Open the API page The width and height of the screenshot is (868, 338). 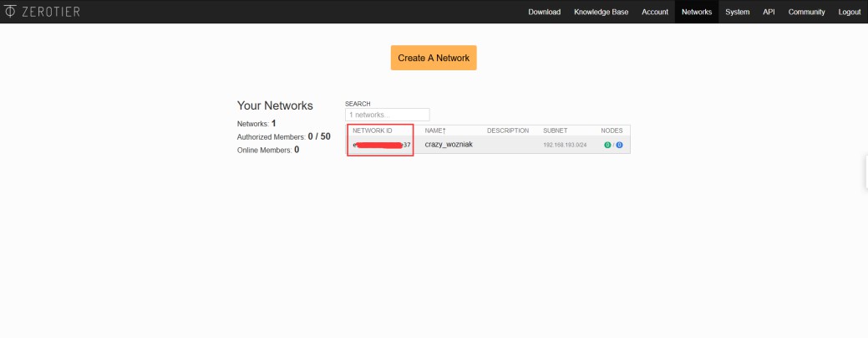click(x=769, y=12)
